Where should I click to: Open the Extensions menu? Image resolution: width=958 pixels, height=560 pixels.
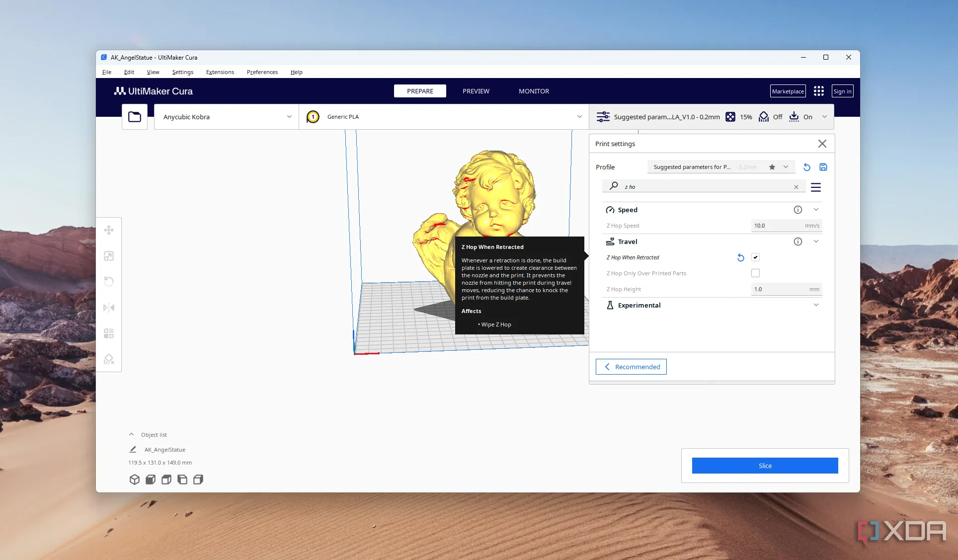220,72
